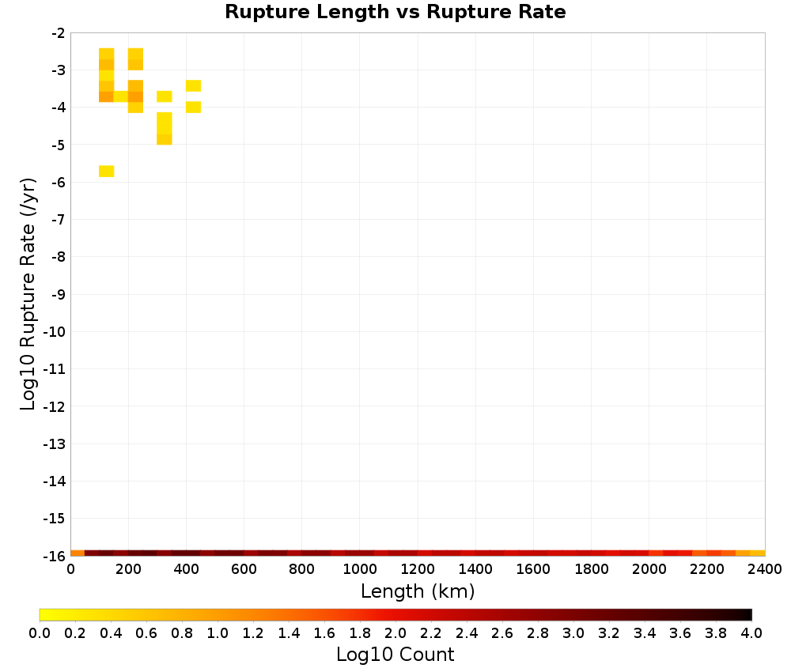791x672 pixels.
Task: Click the color bar tick label "1.2"
Action: click(x=253, y=633)
